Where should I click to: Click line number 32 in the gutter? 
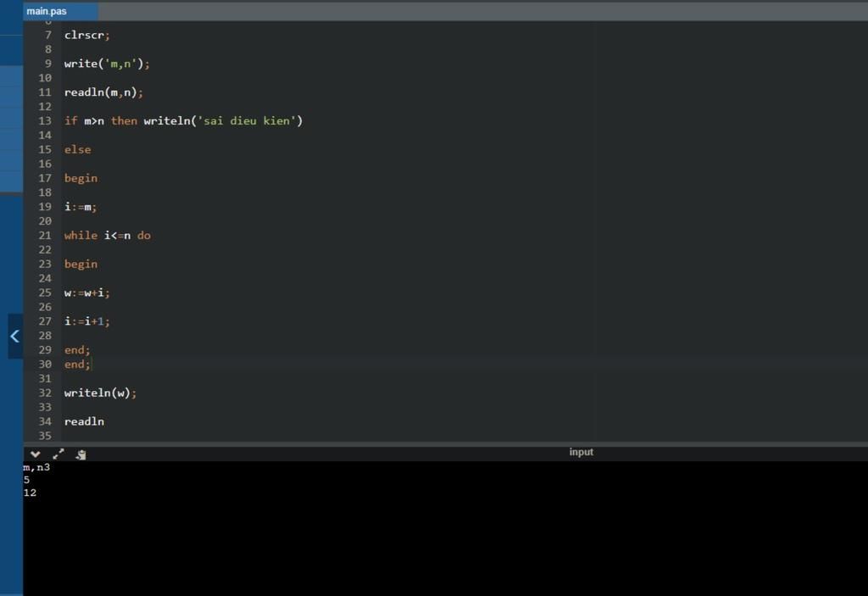45,393
